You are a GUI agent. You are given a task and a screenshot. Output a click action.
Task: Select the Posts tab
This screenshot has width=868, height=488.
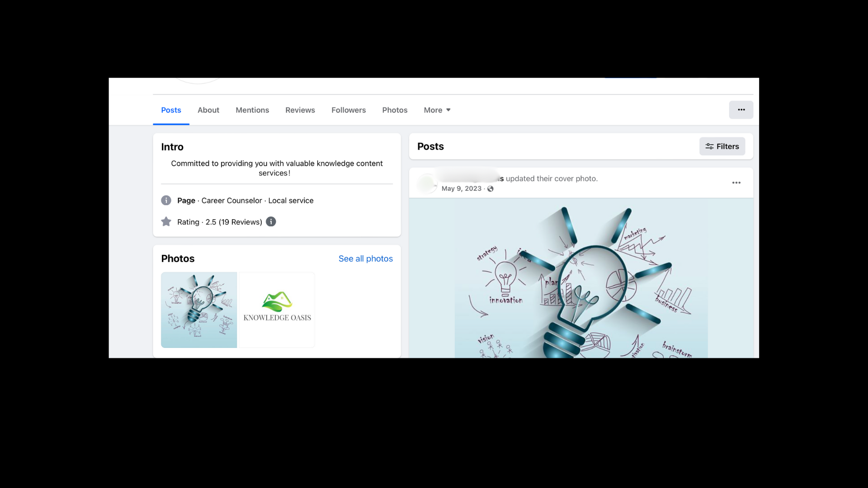pyautogui.click(x=171, y=110)
